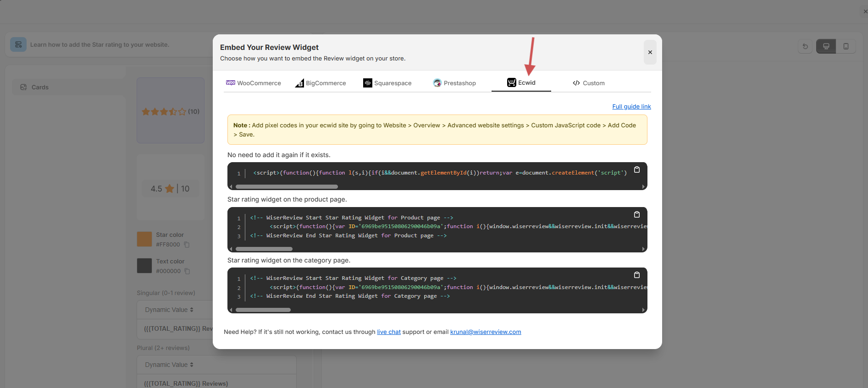The image size is (868, 388).
Task: Select the BigCommerce tab
Action: tap(321, 83)
